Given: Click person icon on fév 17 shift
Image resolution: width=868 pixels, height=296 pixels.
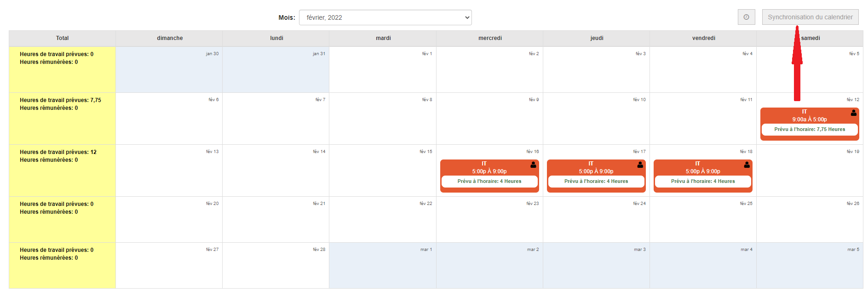Looking at the screenshot, I should point(640,165).
